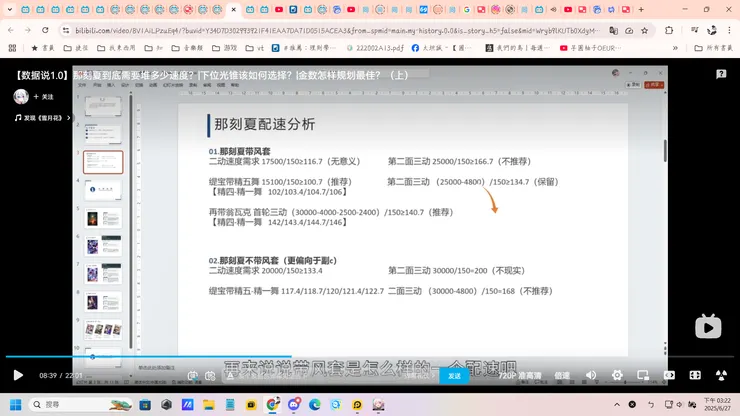Click the 【数据说1.0】 video title
Image resolution: width=740 pixels, height=416 pixels.
211,75
